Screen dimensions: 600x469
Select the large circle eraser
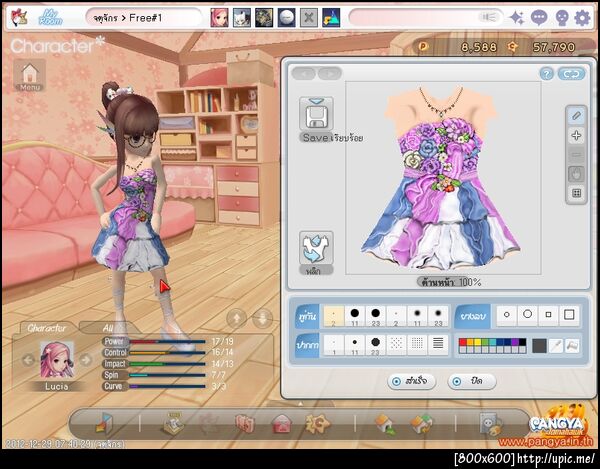527,315
